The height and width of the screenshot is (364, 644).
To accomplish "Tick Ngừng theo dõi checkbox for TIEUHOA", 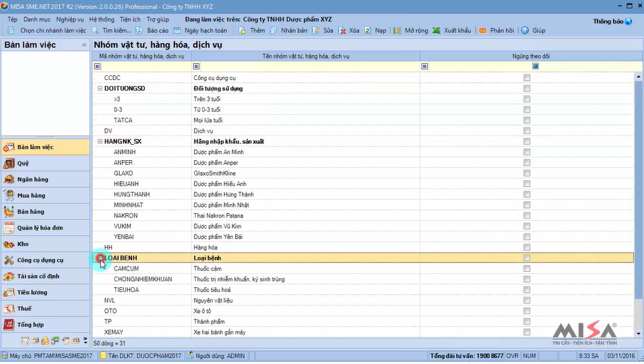I will tap(527, 290).
